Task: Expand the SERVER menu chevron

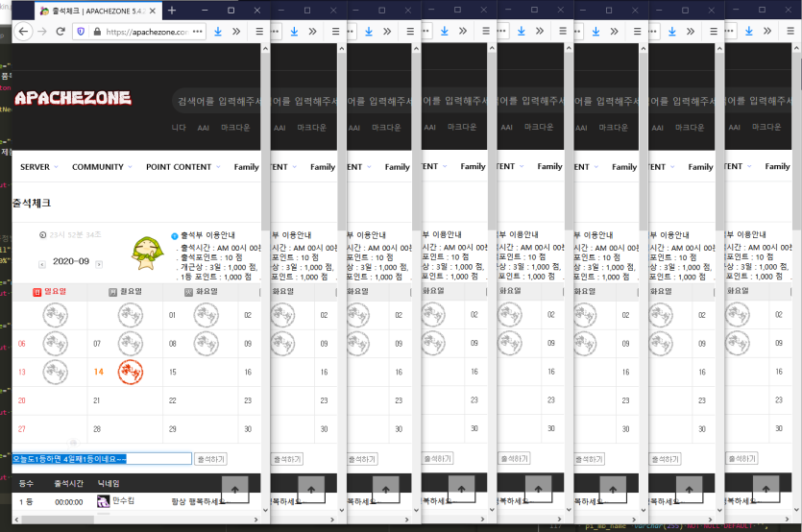Action: [57, 167]
